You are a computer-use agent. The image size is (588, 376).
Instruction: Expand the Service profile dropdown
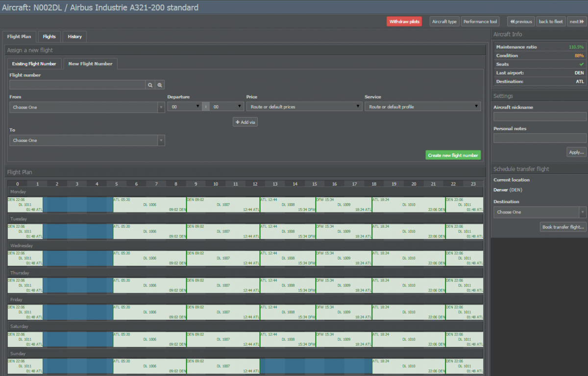[x=423, y=107]
